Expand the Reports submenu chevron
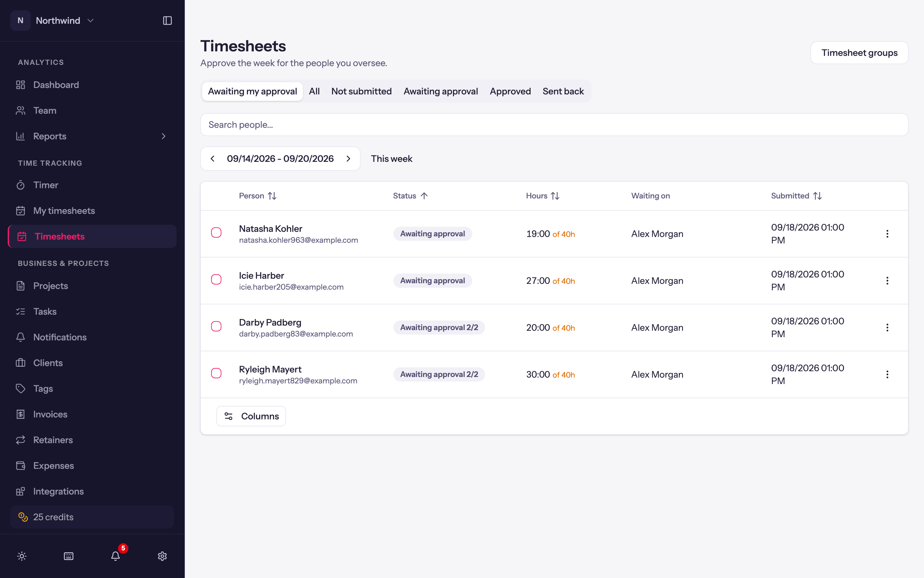Screen dimensions: 924x578 coord(163,136)
